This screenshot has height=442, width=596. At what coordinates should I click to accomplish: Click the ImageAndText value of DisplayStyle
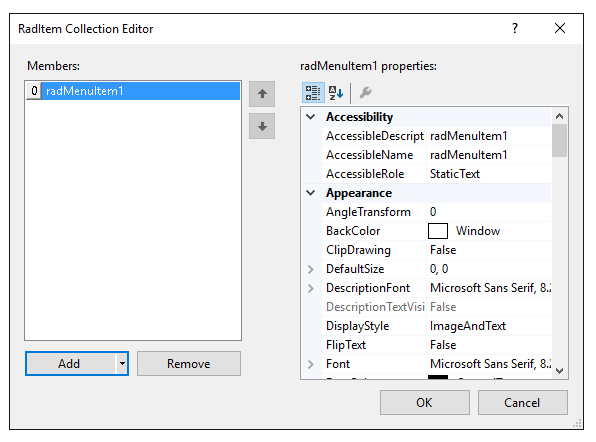pyautogui.click(x=468, y=326)
